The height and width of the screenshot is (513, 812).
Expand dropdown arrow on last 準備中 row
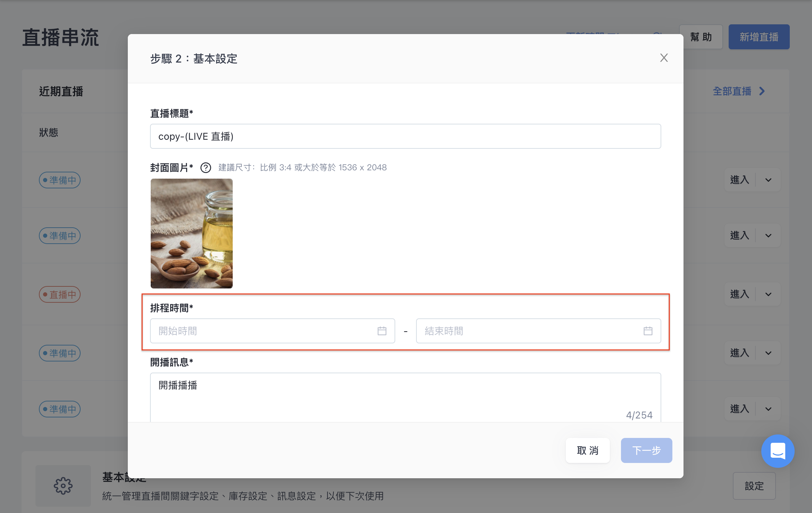(x=768, y=409)
